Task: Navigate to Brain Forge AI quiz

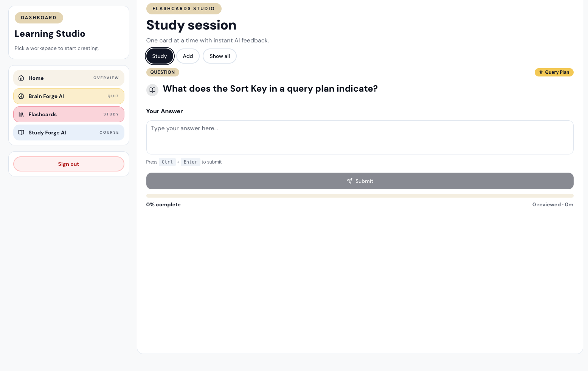Action: click(x=69, y=96)
